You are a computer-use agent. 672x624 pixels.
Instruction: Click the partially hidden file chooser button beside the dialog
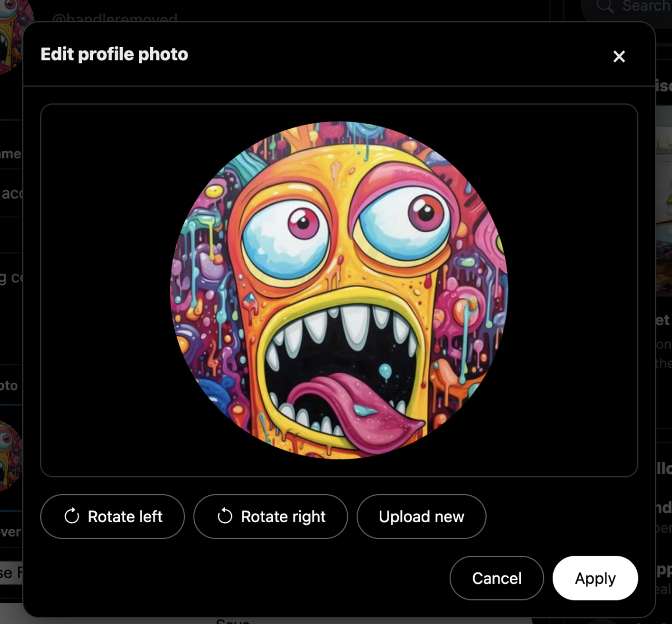point(11,573)
